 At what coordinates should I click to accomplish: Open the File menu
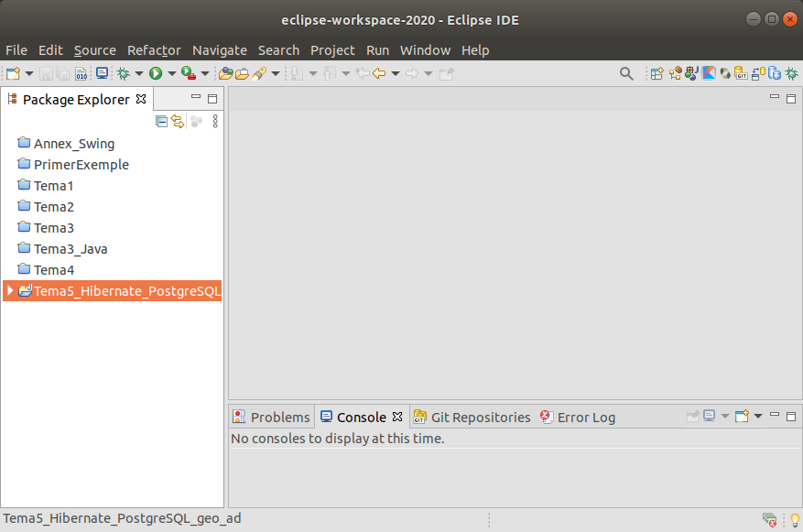[16, 50]
